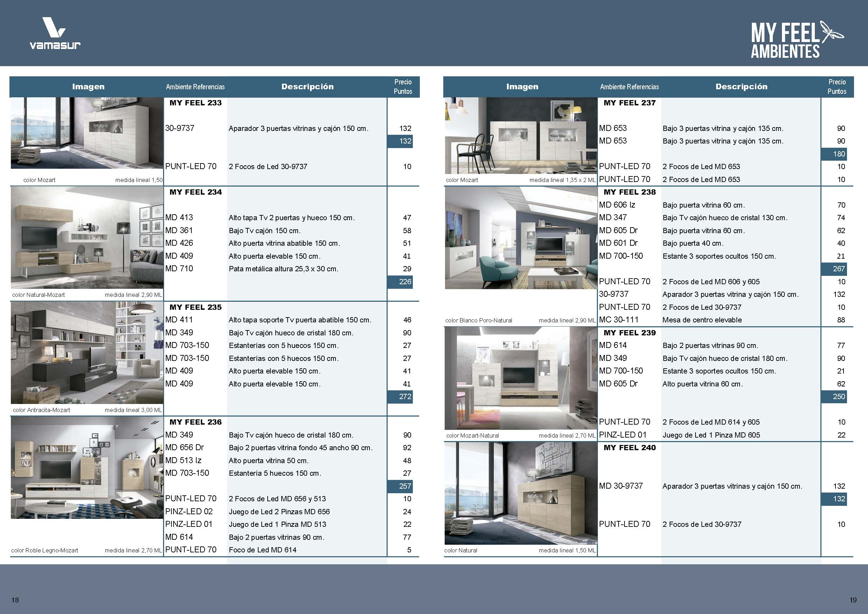Click the total 250 for MY FEEL 239
The image size is (868, 614).
pyautogui.click(x=834, y=397)
